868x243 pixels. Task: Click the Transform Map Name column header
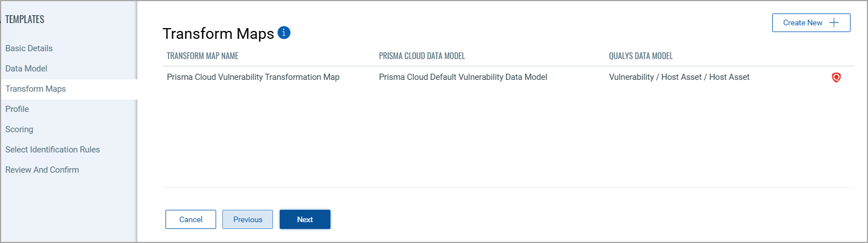click(x=203, y=56)
